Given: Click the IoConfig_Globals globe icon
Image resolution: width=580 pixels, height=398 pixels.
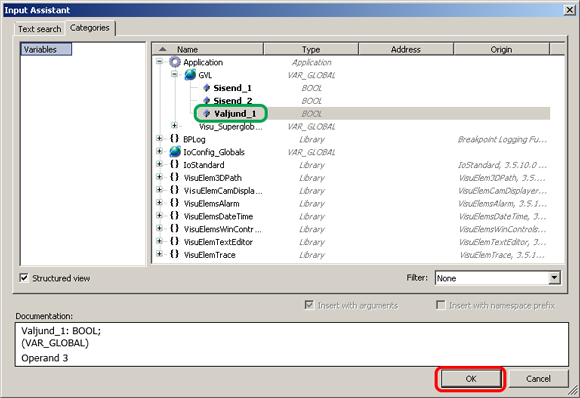Looking at the screenshot, I should [175, 152].
